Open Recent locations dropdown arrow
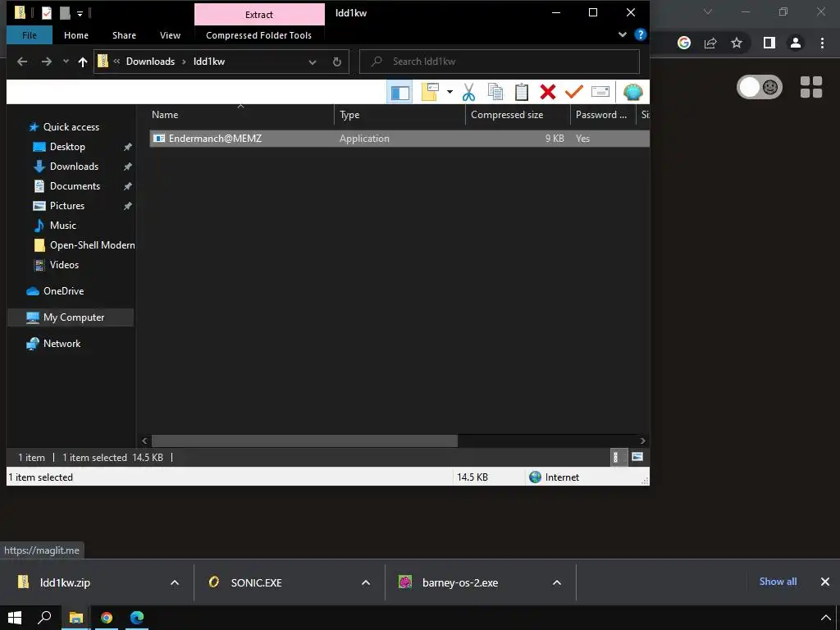 pos(66,62)
